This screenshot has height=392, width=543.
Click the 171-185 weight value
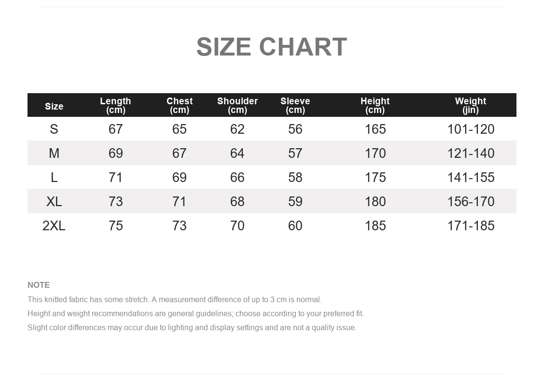[471, 226]
